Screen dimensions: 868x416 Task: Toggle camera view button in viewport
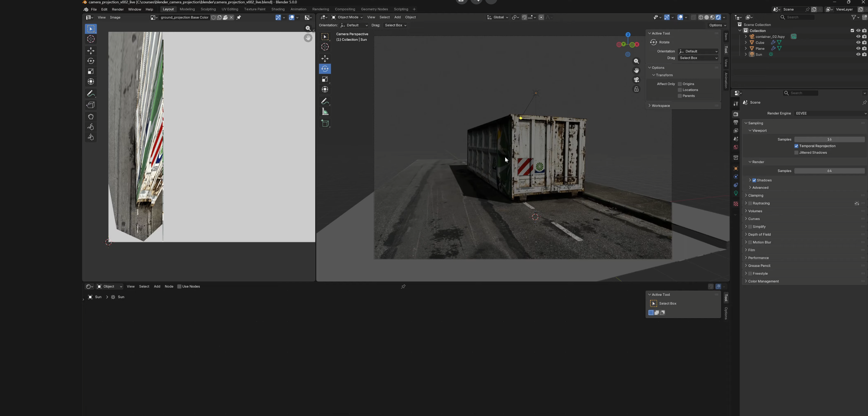point(636,80)
